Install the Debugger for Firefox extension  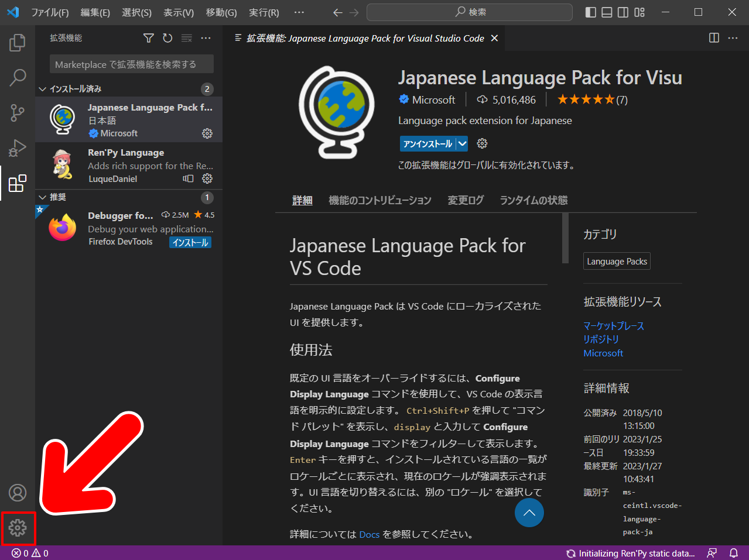tap(190, 242)
